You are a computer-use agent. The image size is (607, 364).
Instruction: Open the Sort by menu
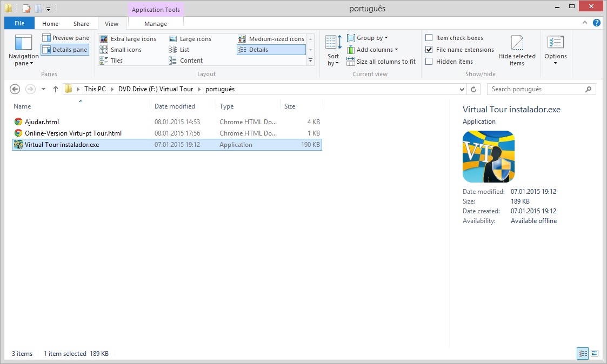pos(333,50)
